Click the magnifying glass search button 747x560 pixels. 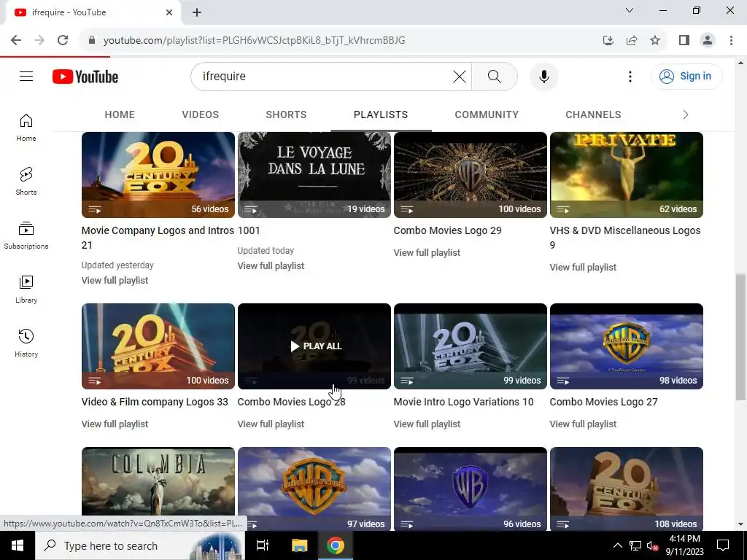tap(495, 76)
